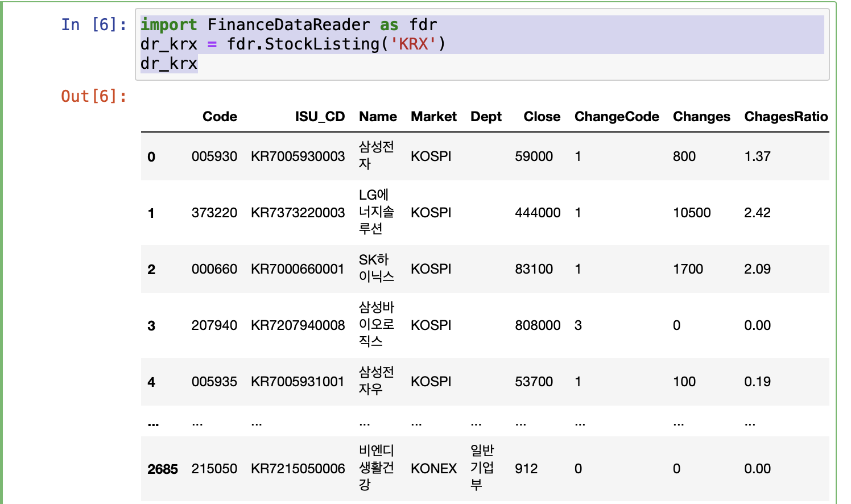
Task: Select code cell 207940
Action: click(x=214, y=325)
